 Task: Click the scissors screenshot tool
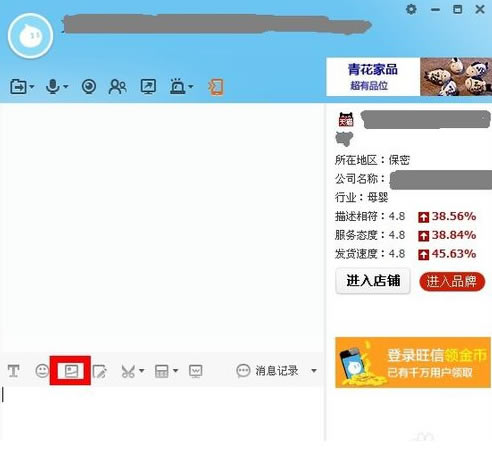128,371
